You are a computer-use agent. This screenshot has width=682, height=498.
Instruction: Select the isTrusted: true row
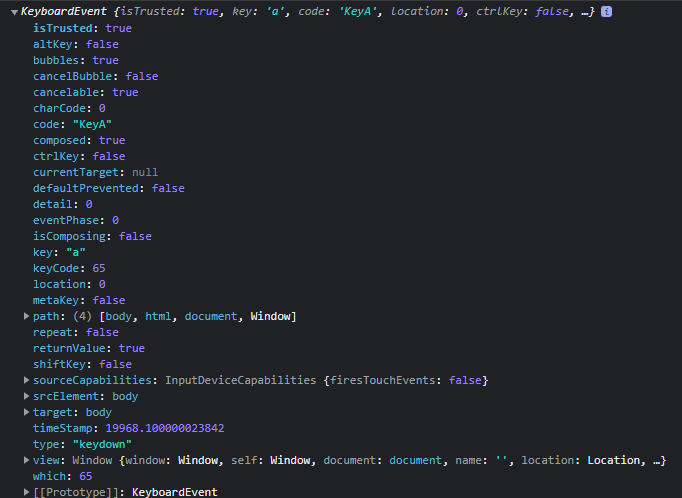(82, 28)
